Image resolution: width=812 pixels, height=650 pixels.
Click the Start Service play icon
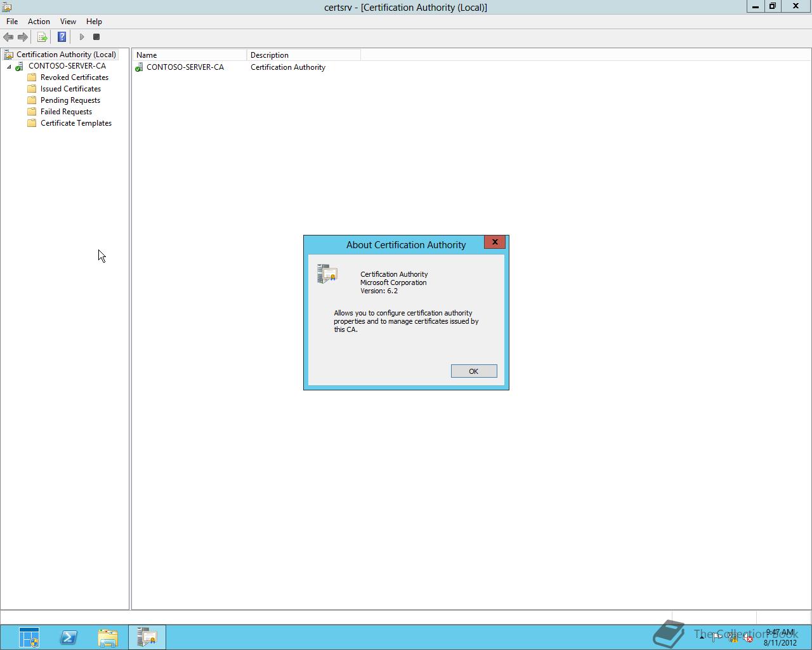click(x=81, y=37)
